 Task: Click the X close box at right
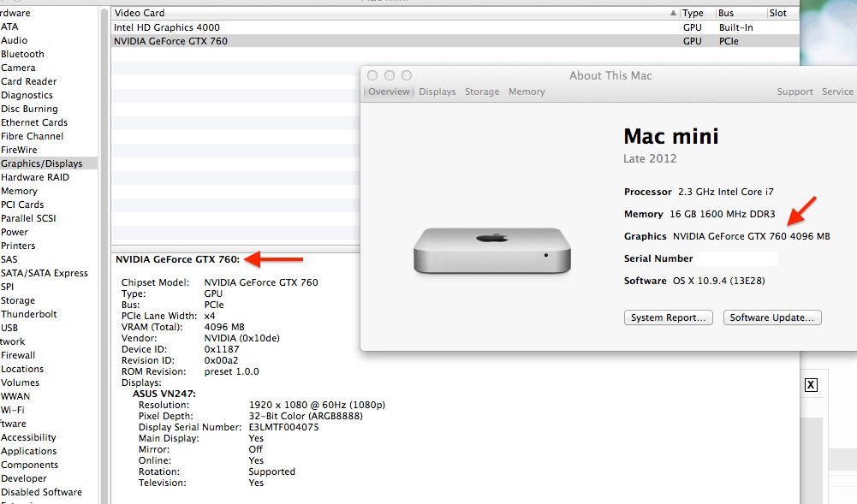point(811,385)
